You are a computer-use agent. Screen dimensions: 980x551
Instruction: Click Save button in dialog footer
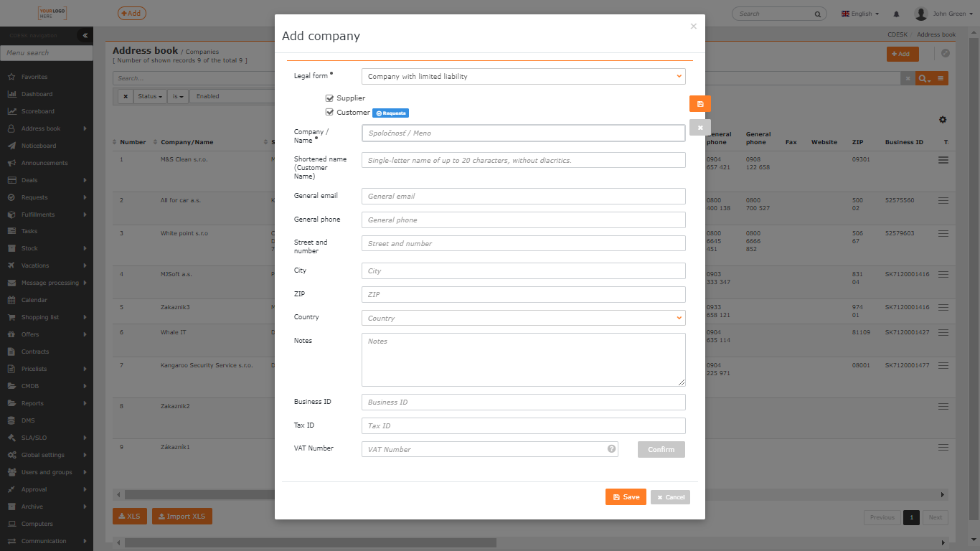pos(626,497)
